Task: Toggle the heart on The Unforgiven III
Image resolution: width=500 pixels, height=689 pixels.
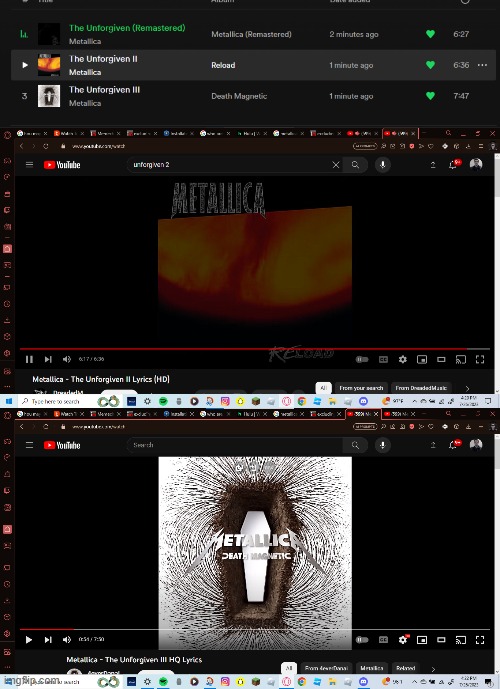Action: pyautogui.click(x=431, y=96)
